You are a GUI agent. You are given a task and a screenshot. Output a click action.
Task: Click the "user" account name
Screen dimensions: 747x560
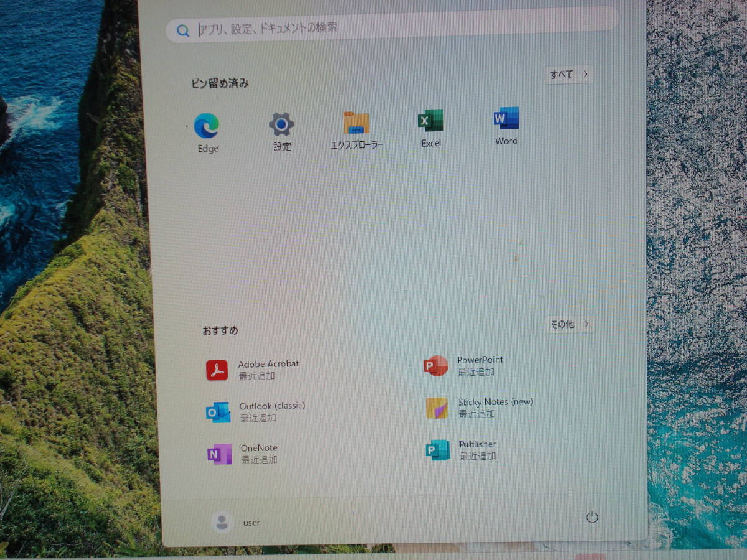251,523
